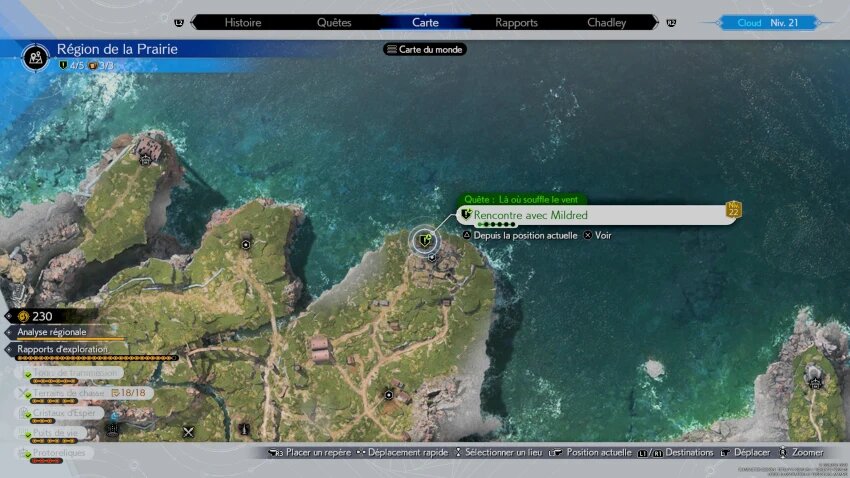Click the L2 previous-tab icon
The image size is (850, 478).
click(x=179, y=23)
